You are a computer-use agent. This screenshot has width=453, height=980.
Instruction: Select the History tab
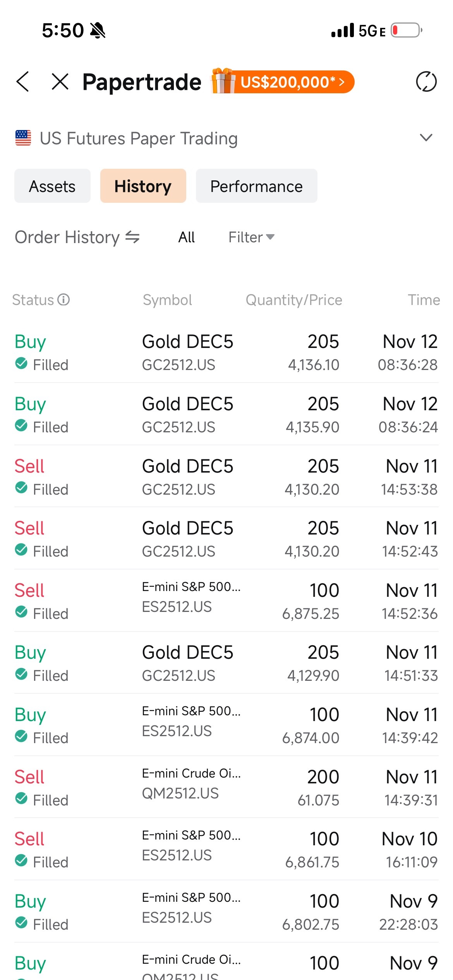click(x=143, y=186)
